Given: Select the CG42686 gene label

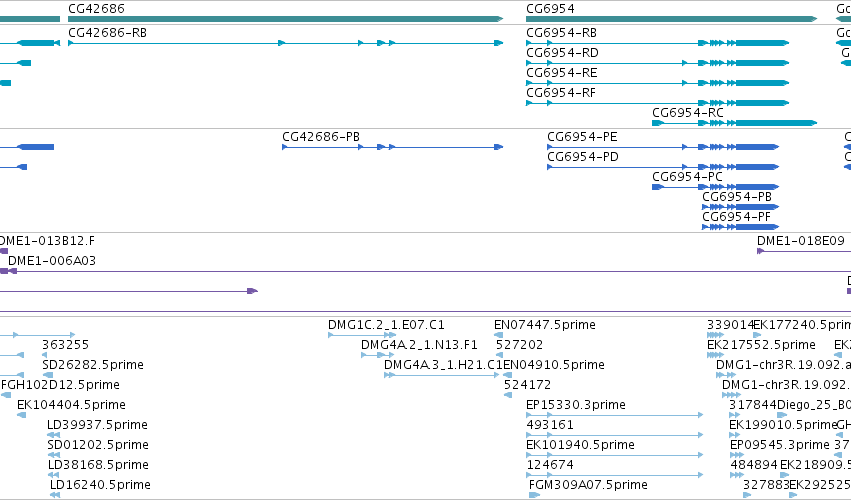Looking at the screenshot, I should [x=96, y=9].
